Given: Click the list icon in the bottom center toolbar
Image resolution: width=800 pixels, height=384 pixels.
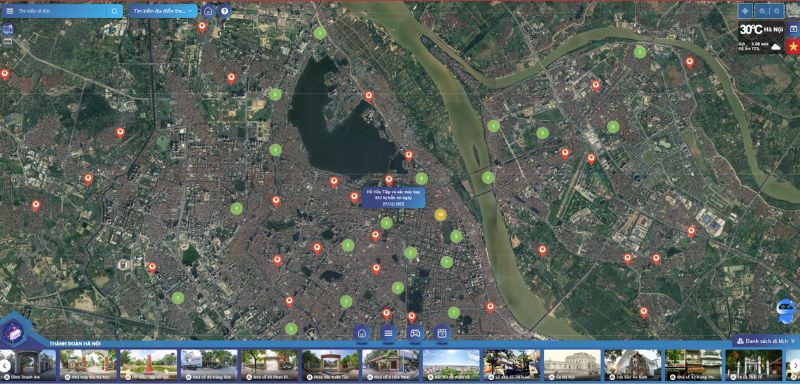Looking at the screenshot, I should pyautogui.click(x=388, y=333).
